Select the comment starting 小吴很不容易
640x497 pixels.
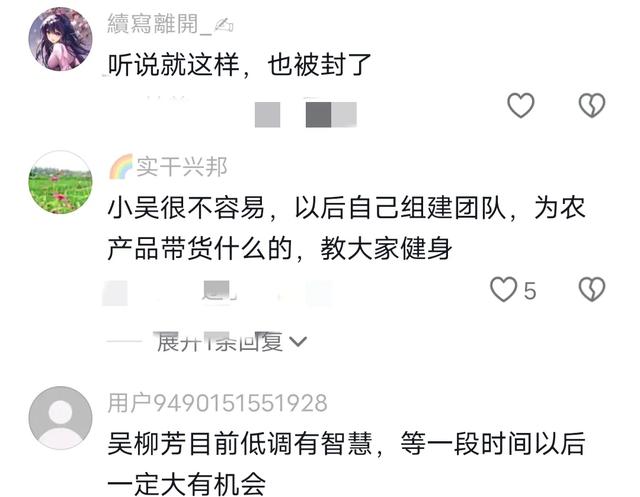pyautogui.click(x=346, y=228)
